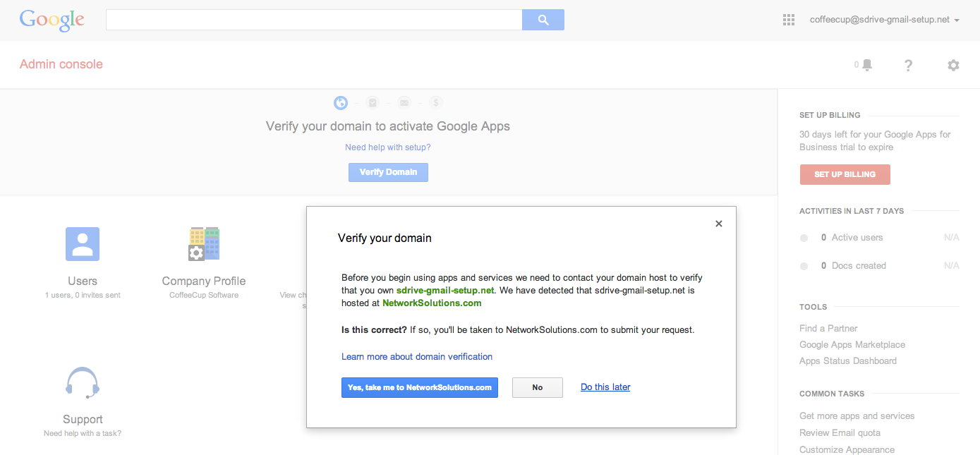The height and width of the screenshot is (455, 980).
Task: Click the CoffeeCup Software subtitle
Action: pos(204,295)
